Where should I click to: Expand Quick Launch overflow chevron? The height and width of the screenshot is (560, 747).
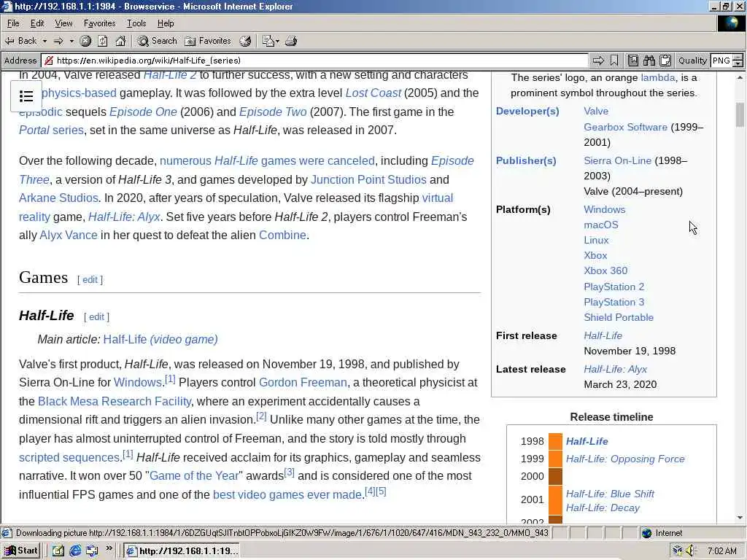[x=109, y=548]
